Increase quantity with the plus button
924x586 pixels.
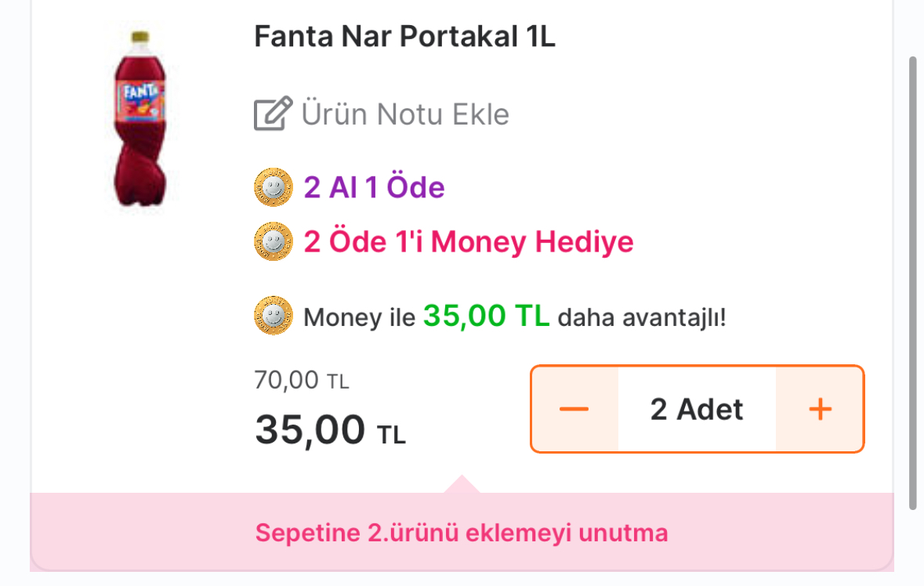[820, 409]
